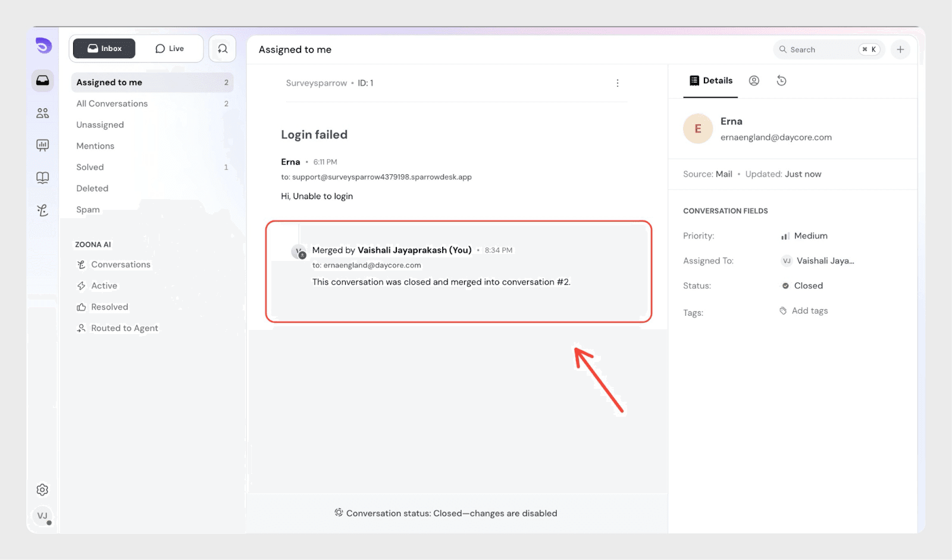Open the activity history clock tab icon
Image resolution: width=952 pixels, height=560 pixels.
781,81
